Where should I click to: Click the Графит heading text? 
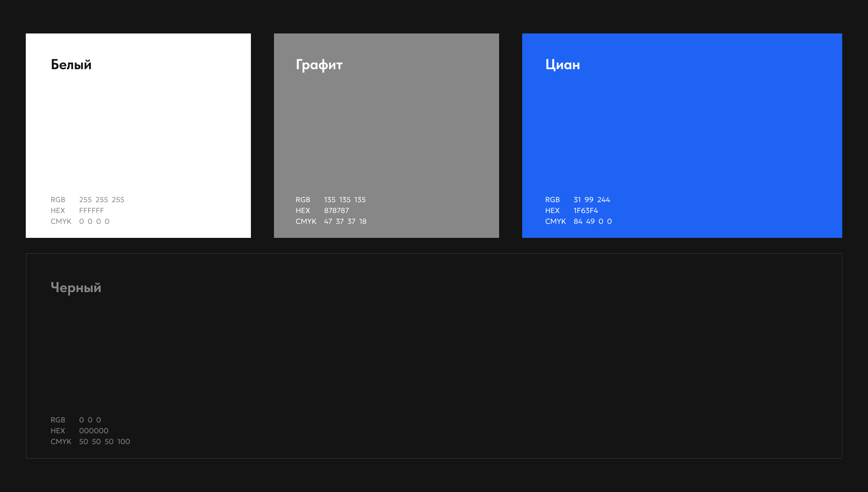click(x=319, y=65)
